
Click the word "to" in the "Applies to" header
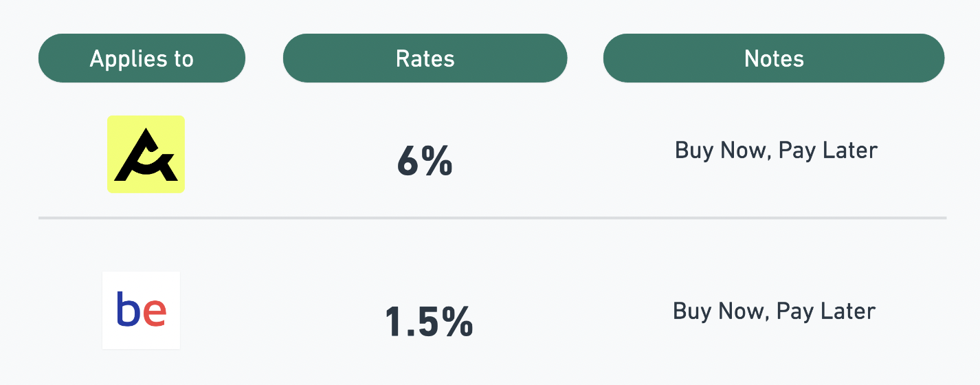180,59
